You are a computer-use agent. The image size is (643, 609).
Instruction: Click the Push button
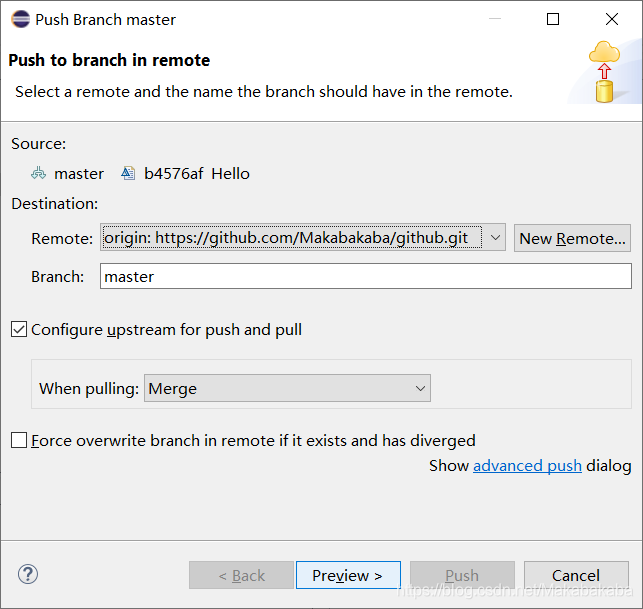[462, 575]
